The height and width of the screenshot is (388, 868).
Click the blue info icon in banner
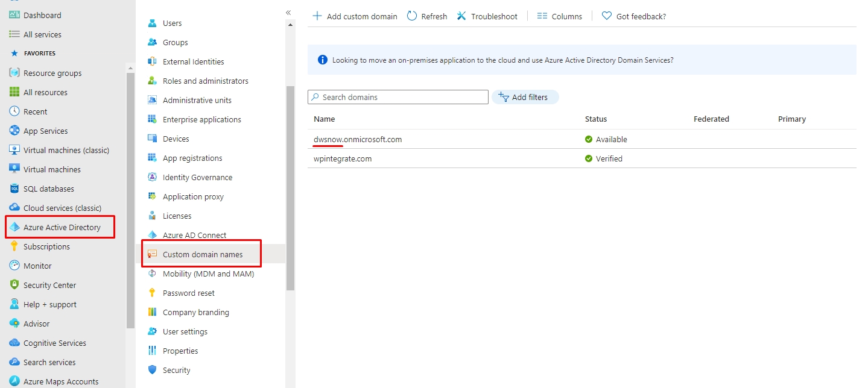point(323,60)
